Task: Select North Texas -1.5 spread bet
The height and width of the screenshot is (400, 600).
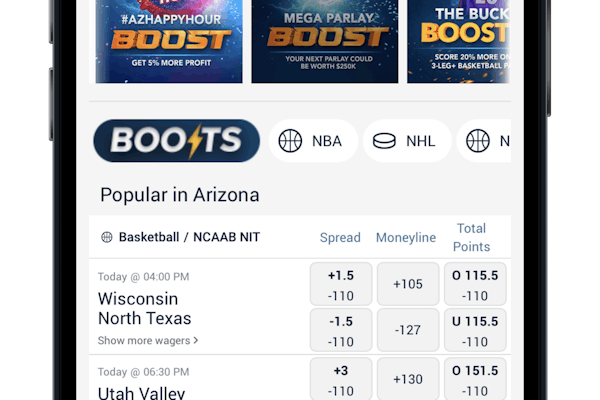Action: (x=340, y=330)
